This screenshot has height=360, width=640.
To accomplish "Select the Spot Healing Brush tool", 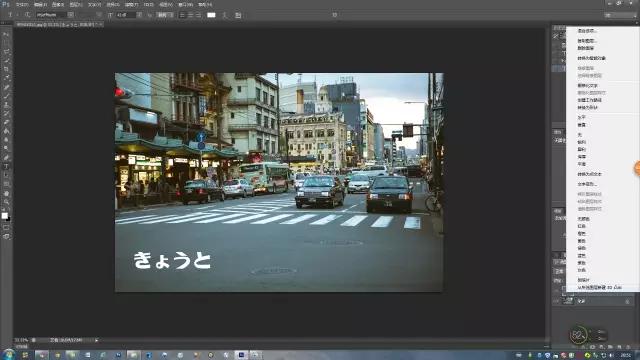I will tap(6, 87).
